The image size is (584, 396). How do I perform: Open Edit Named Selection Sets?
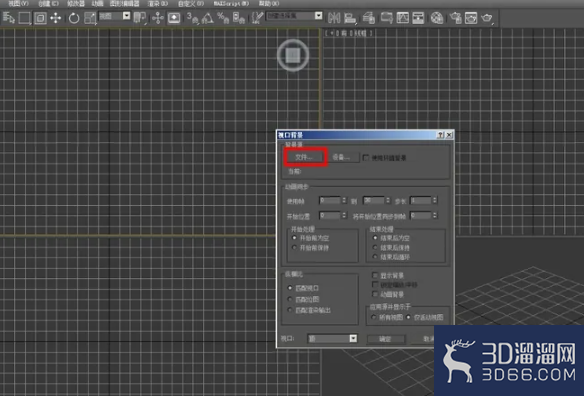257,18
